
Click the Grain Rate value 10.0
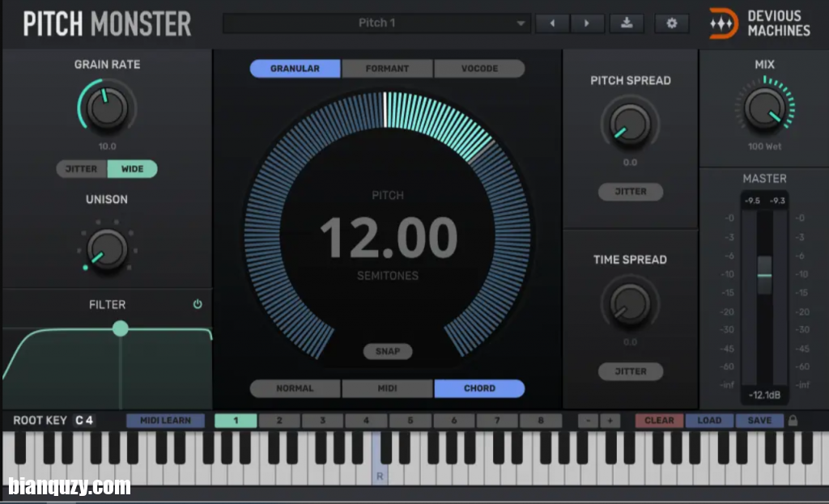pyautogui.click(x=108, y=146)
